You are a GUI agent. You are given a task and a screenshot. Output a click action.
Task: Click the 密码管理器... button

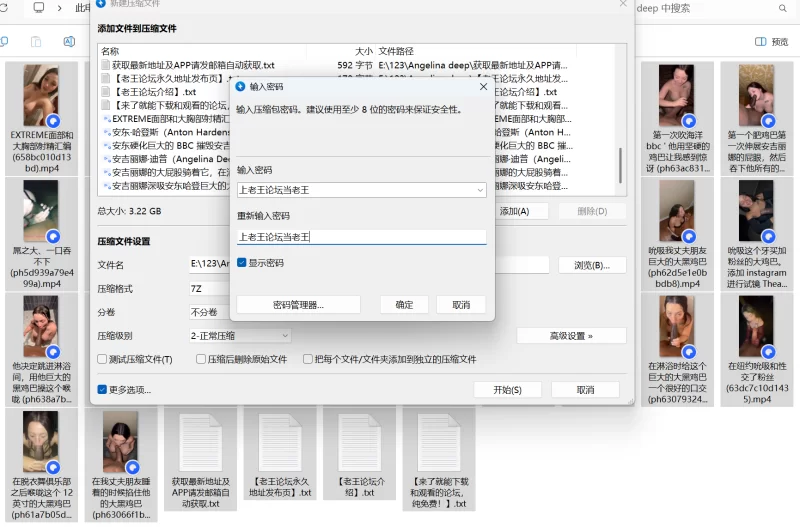297,305
